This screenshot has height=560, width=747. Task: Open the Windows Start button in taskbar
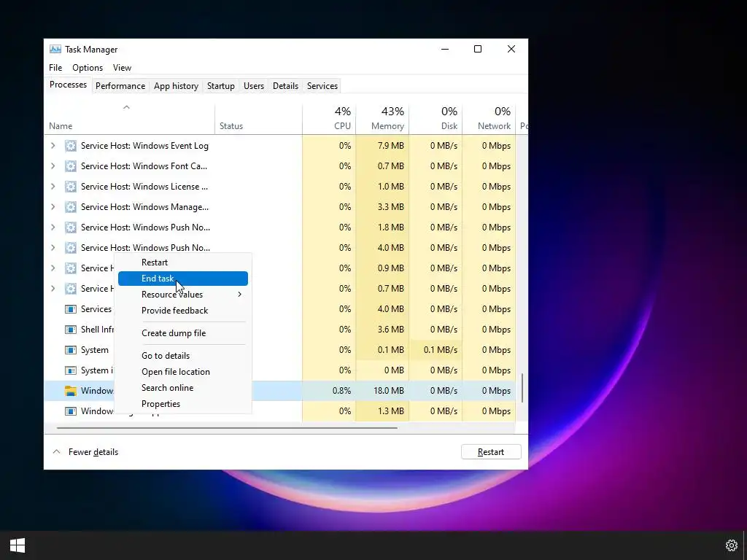click(x=18, y=545)
